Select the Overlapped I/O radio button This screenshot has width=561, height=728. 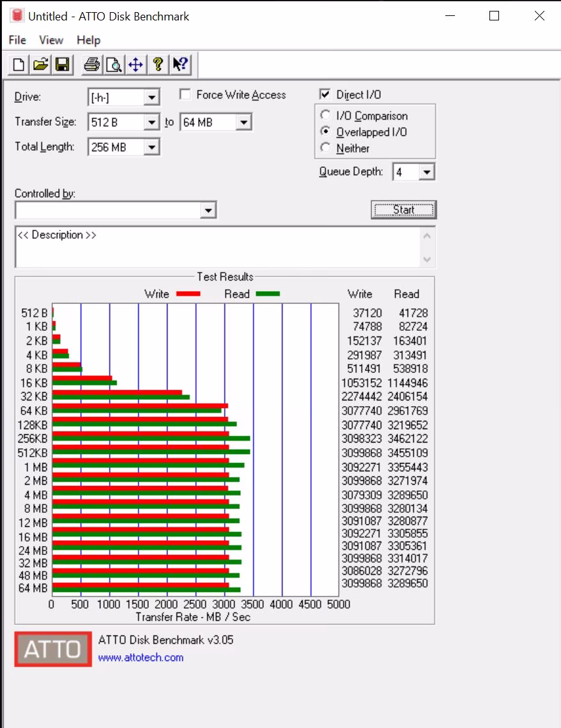[326, 132]
